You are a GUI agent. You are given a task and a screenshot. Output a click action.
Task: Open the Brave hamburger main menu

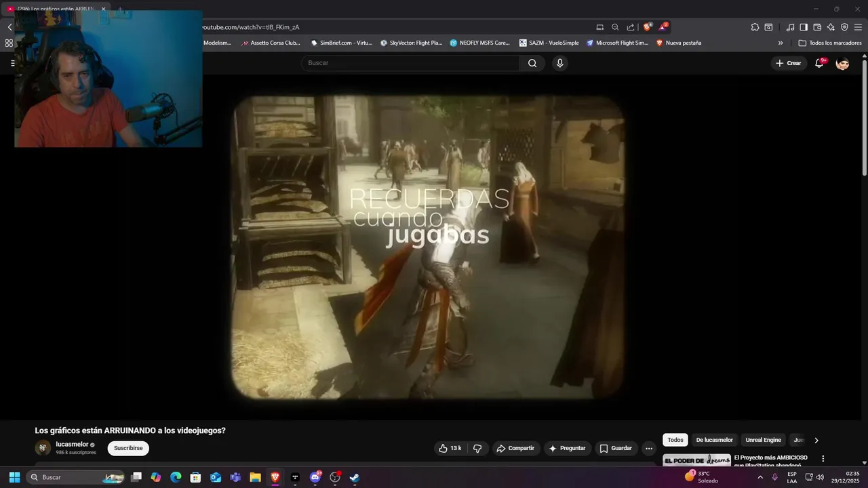coord(858,27)
